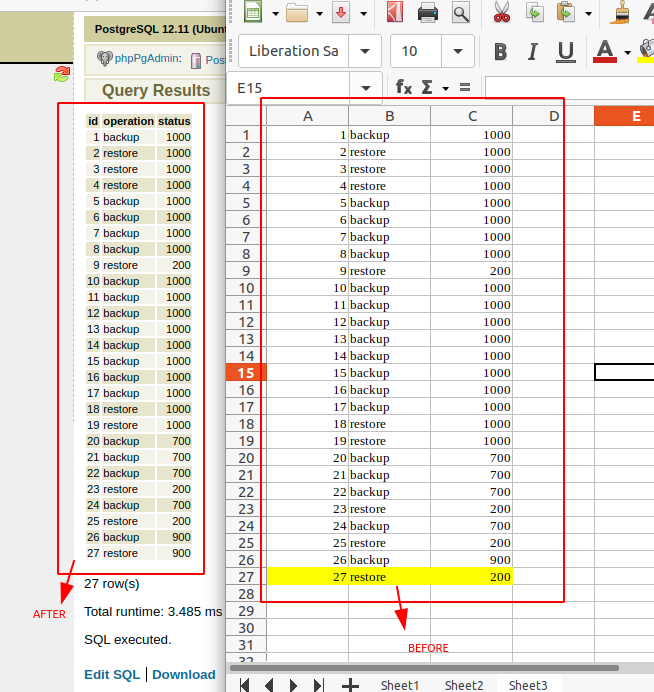
Task: Click the Open folder icon in Calc toolbar
Action: [x=297, y=12]
